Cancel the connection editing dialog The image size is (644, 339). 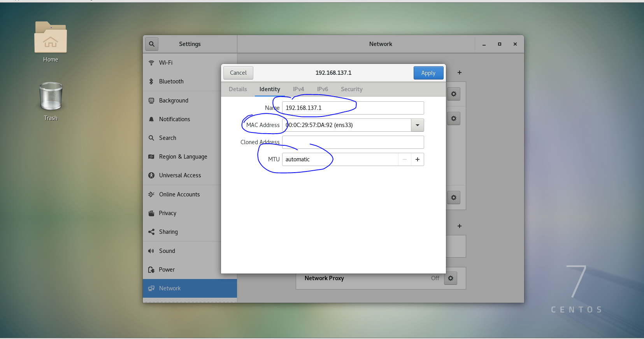[x=238, y=73]
